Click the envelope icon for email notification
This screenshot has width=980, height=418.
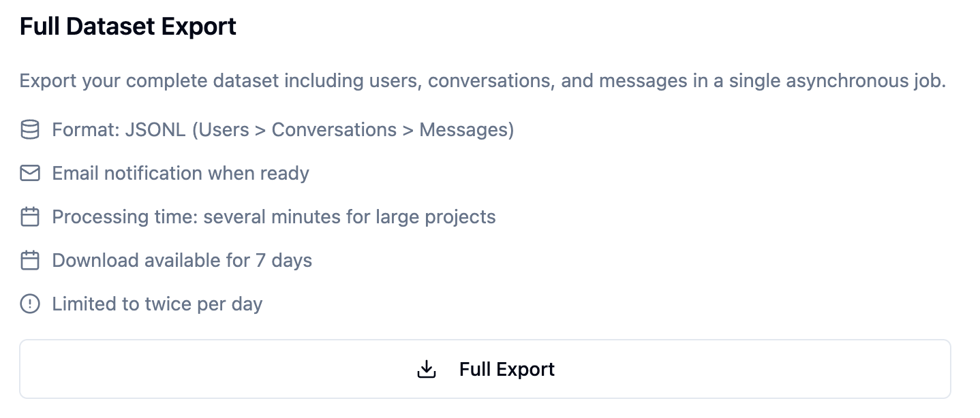(x=30, y=173)
